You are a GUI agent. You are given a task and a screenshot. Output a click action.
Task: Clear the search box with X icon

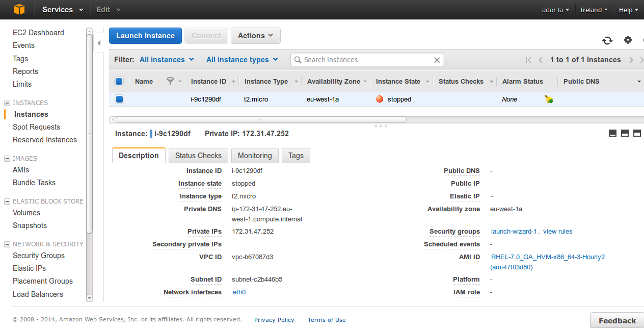tap(437, 60)
